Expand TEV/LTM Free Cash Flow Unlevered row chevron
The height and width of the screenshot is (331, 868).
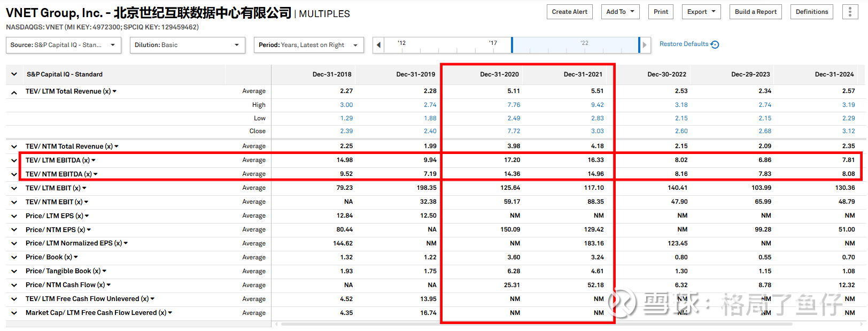14,299
